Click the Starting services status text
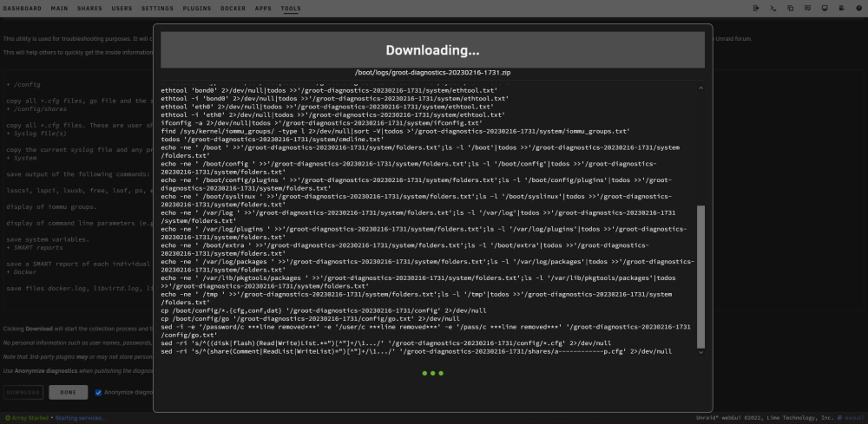Image resolution: width=868 pixels, height=424 pixels. tap(80, 418)
